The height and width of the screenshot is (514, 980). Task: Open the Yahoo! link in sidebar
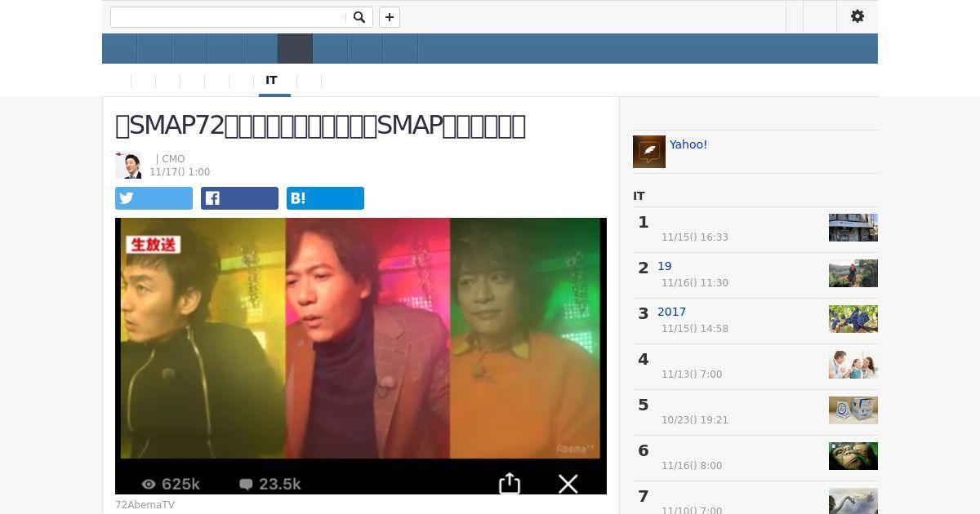[x=688, y=144]
